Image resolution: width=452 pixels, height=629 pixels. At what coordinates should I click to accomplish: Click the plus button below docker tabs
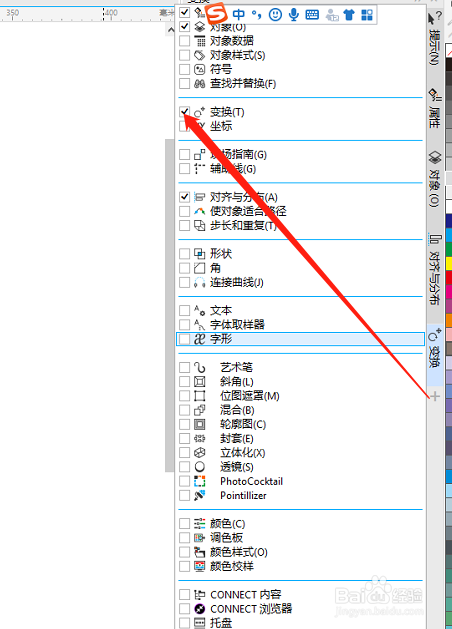click(435, 396)
